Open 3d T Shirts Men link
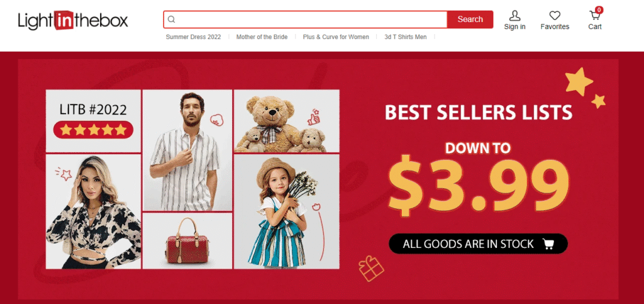644x304 pixels. [406, 37]
